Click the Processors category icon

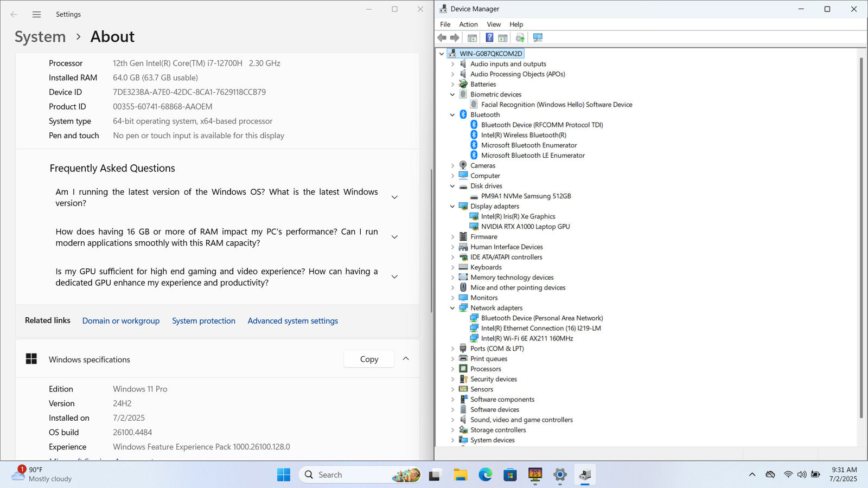coord(463,369)
